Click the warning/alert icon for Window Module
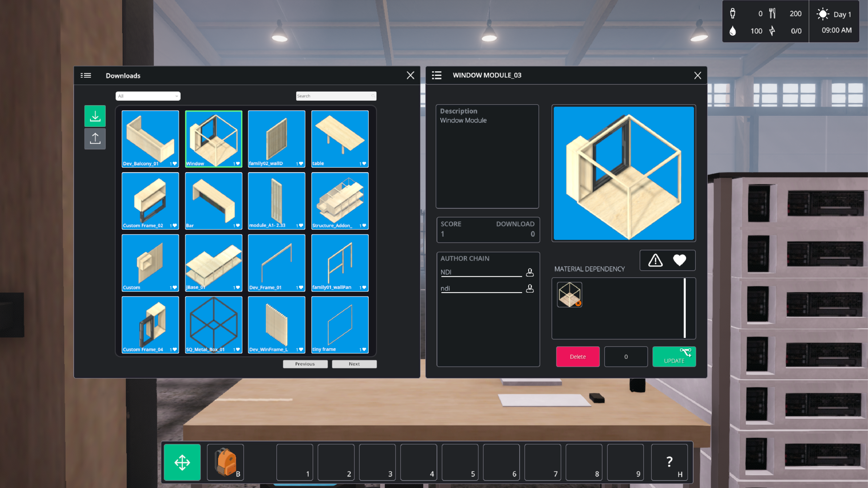The height and width of the screenshot is (488, 868). coord(655,260)
